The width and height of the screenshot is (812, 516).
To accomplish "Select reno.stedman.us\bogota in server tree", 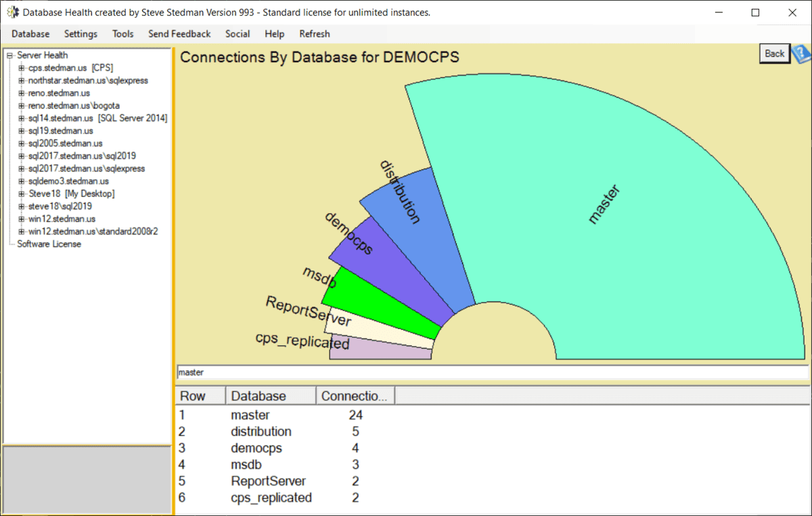I will pyautogui.click(x=74, y=106).
